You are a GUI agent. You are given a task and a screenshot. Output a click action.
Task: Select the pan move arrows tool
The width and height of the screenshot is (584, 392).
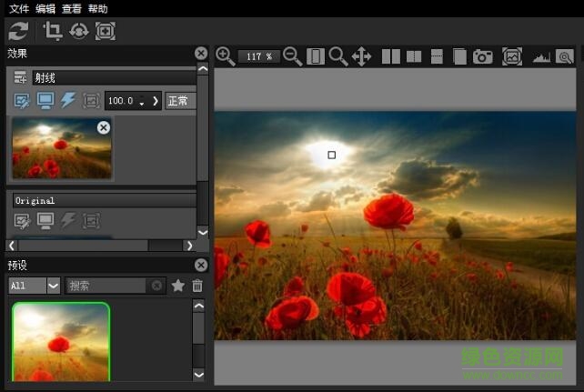(361, 56)
